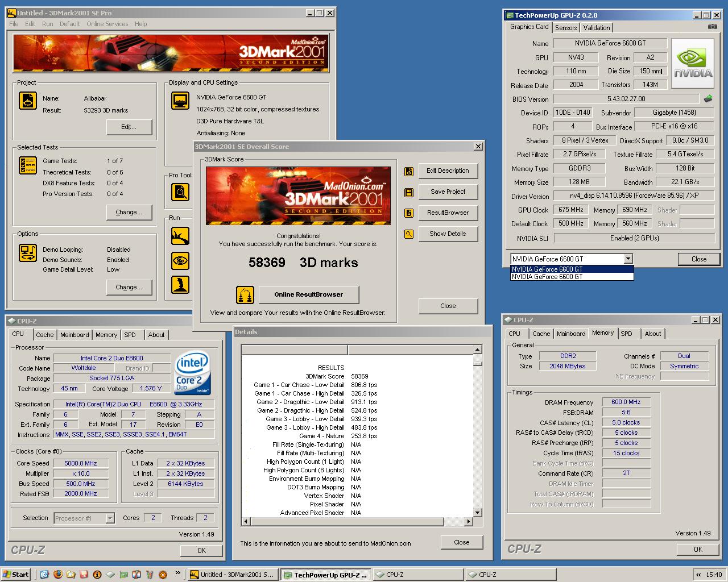Click the eye icon in the Run section

click(180, 261)
